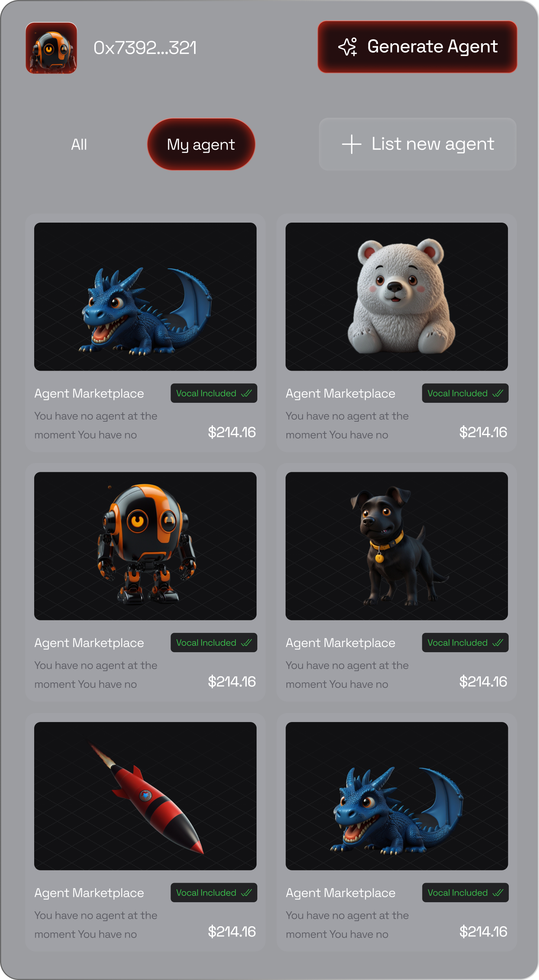
Task: Click the $214.16 price on the rocket card
Action: pyautogui.click(x=232, y=931)
